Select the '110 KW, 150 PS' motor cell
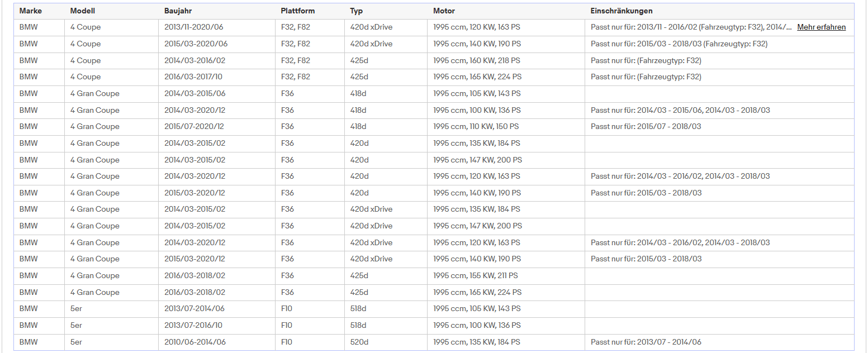 [506, 127]
